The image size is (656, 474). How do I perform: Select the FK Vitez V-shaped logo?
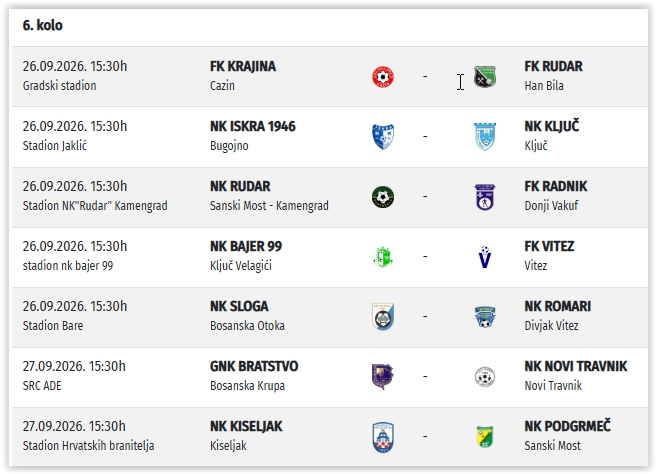coord(485,257)
